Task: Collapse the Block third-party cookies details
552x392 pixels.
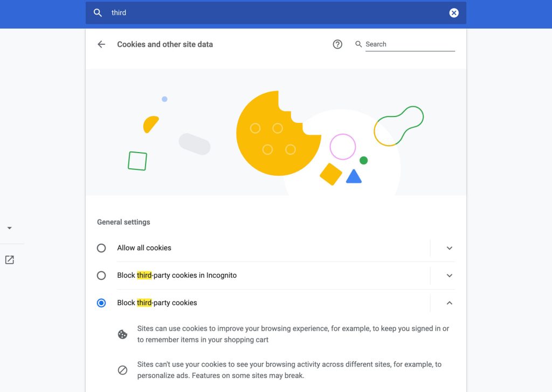Action: point(449,302)
